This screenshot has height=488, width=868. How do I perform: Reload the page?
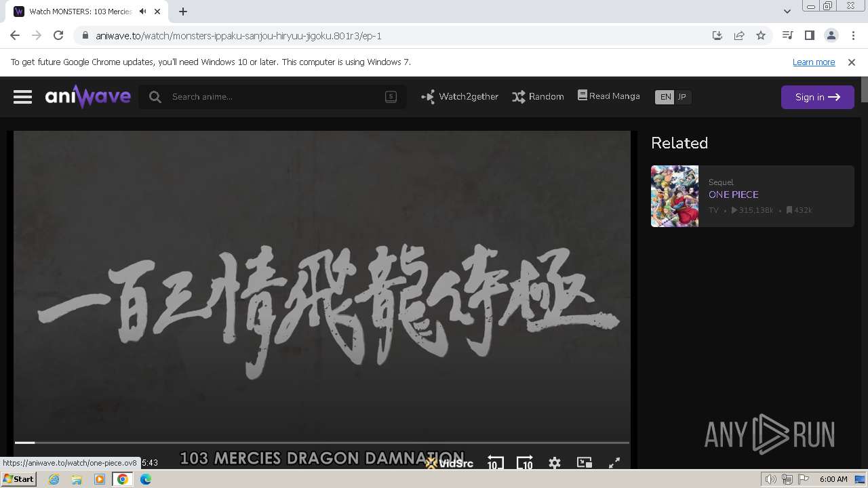(x=58, y=35)
